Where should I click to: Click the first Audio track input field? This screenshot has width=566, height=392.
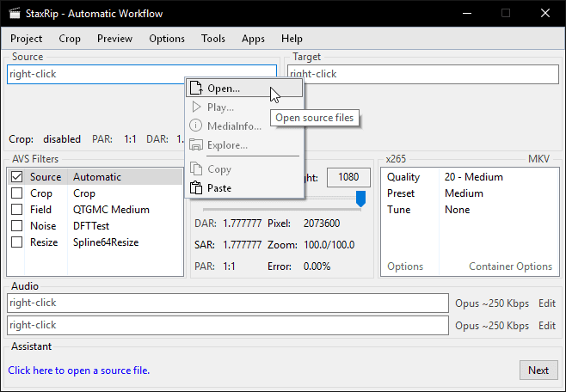pyautogui.click(x=228, y=303)
